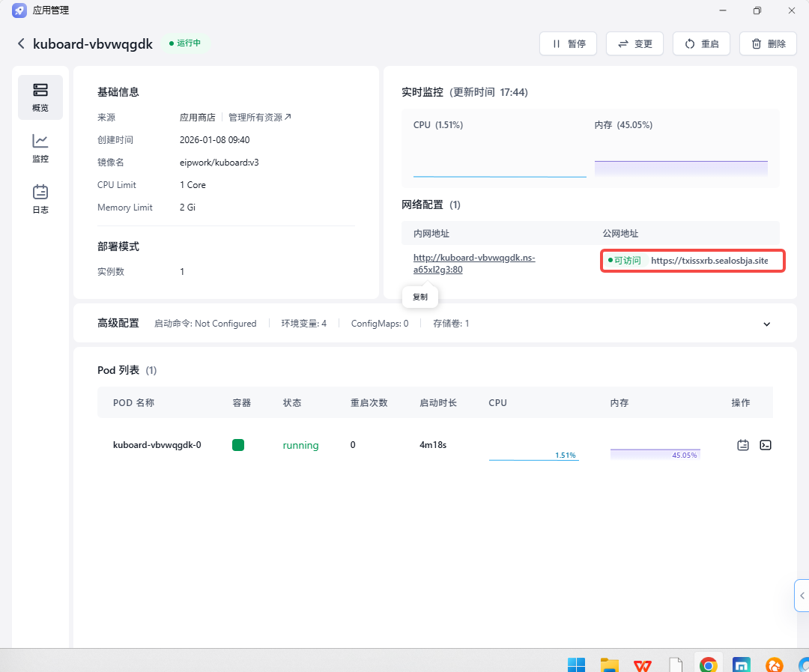Screen dimensions: 809x672
Task: Click the 环境变量: 4 entry
Action: click(304, 324)
